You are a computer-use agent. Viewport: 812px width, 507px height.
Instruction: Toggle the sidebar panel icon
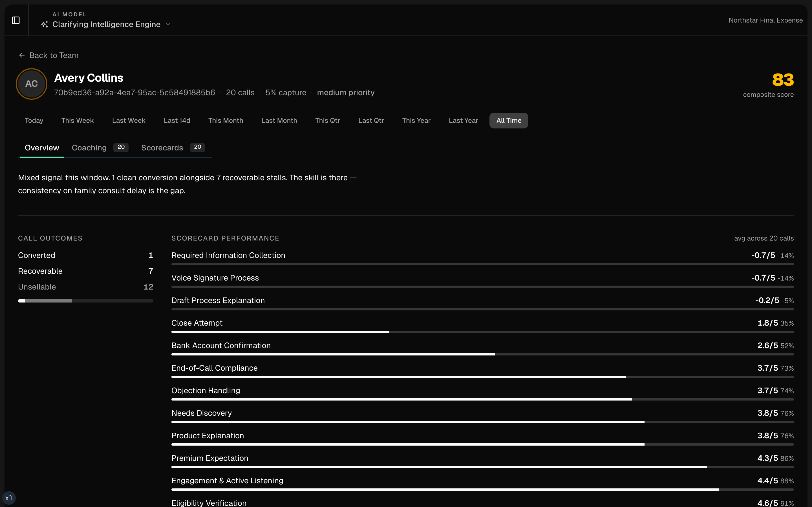click(16, 20)
